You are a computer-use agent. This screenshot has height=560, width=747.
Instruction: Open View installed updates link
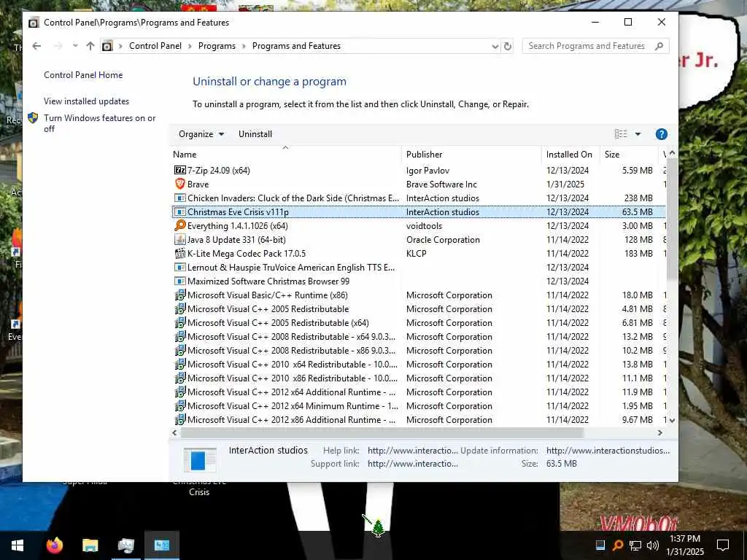pyautogui.click(x=86, y=101)
